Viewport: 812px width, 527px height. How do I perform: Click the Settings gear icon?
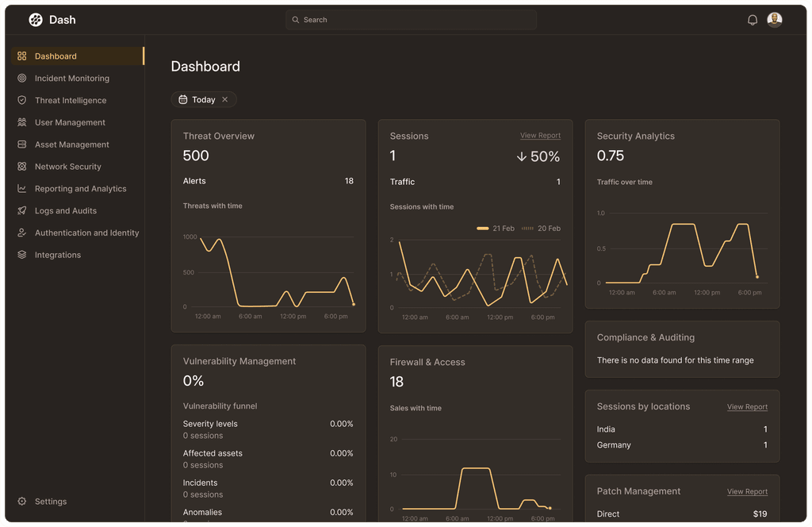[x=21, y=502]
